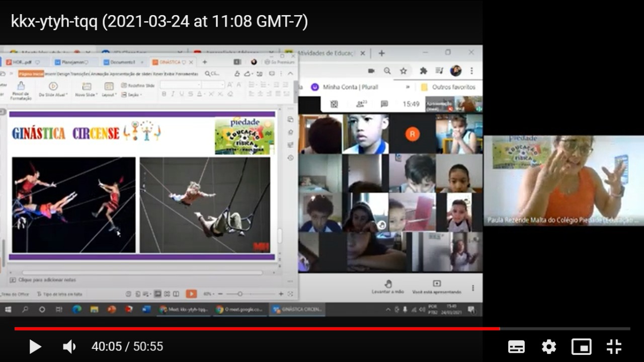This screenshot has height=362, width=644.
Task: Open the Layout dropdown
Action: [109, 89]
